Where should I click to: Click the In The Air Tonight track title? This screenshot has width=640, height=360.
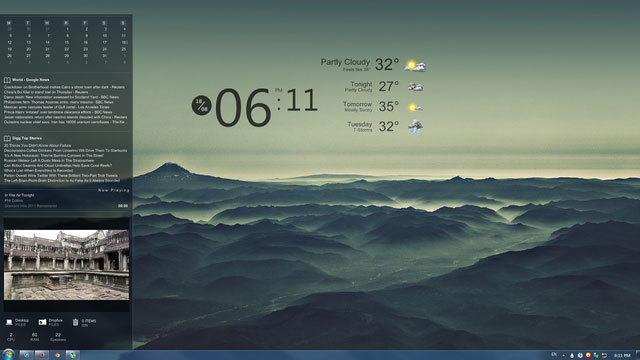(19, 196)
